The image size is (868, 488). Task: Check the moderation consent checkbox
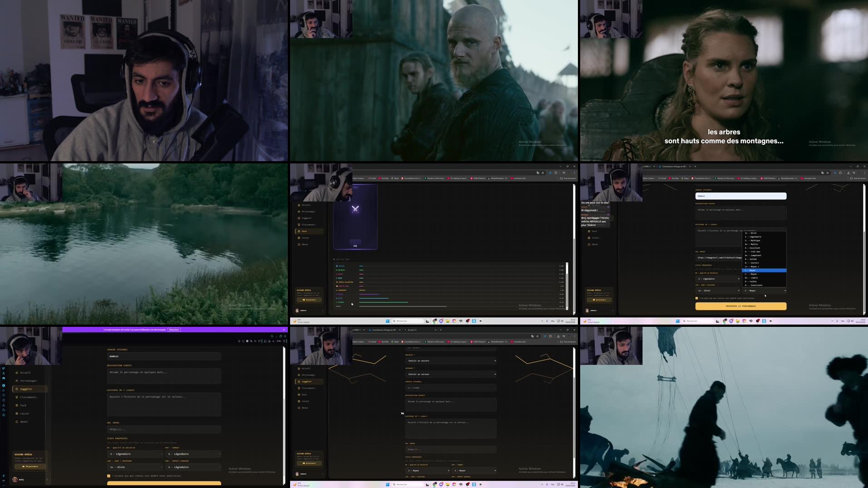point(108,475)
